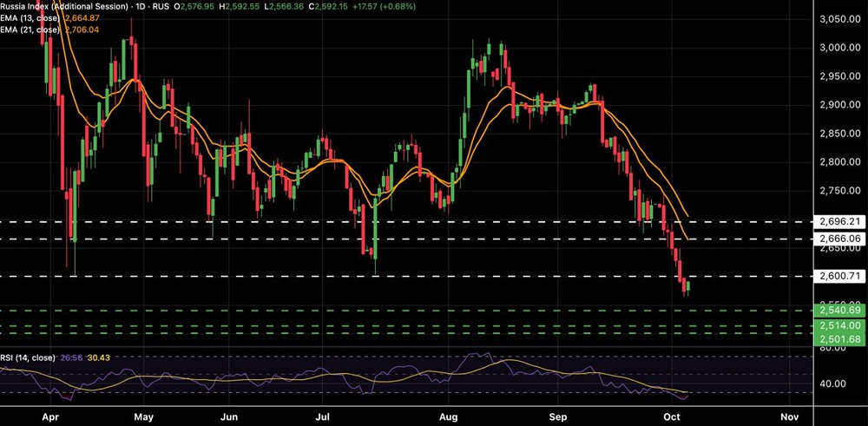
Task: Click the Russia Index chart title
Action: pyautogui.click(x=62, y=7)
